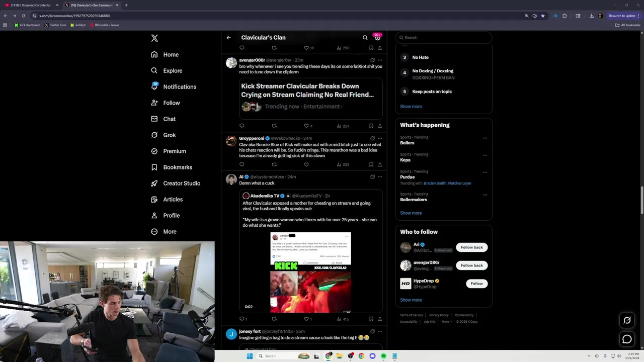Play the Akademiks TV embedded video

310,271
